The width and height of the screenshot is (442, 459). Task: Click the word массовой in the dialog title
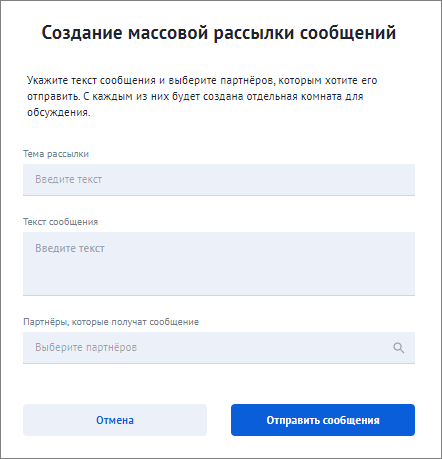coord(168,33)
